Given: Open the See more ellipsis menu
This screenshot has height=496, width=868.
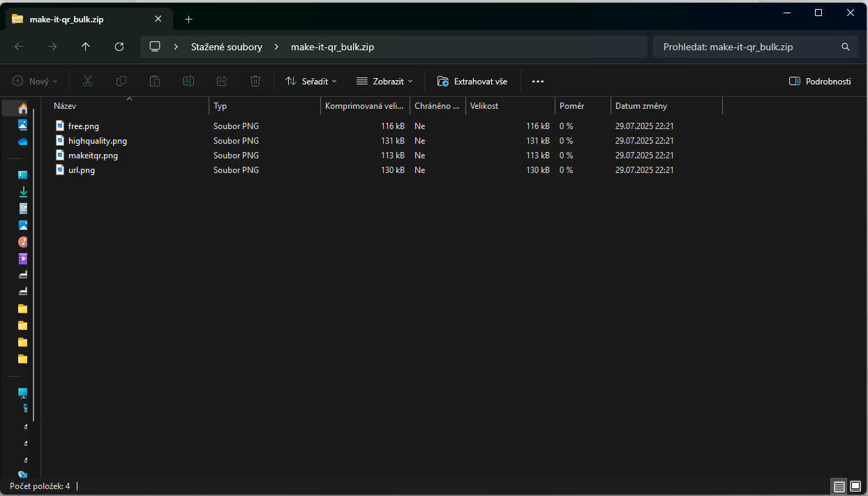Looking at the screenshot, I should coord(537,81).
